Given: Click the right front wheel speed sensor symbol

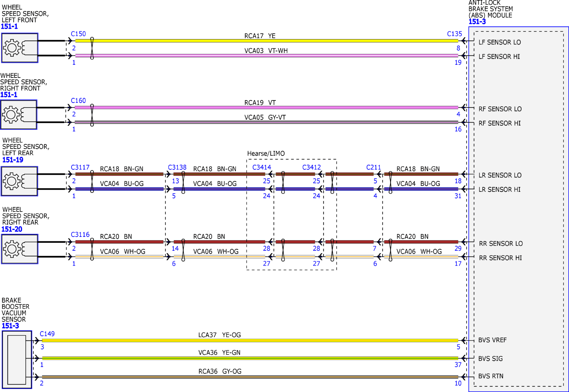Looking at the screenshot, I should coord(19,115).
